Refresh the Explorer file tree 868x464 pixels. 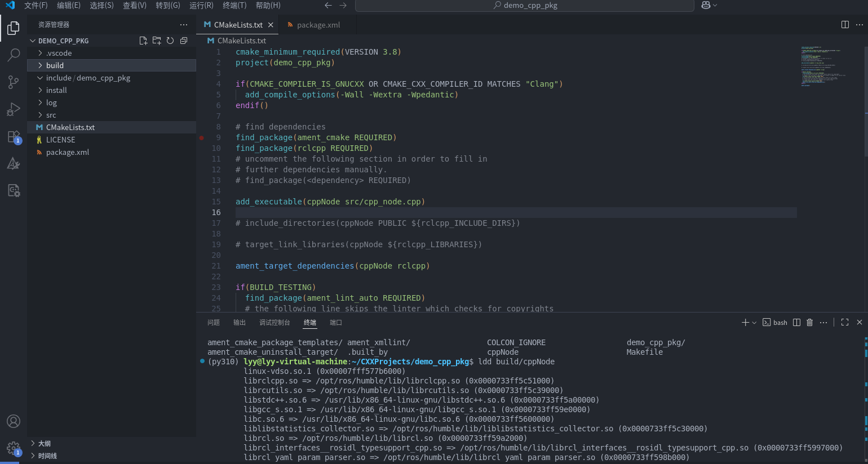[170, 41]
